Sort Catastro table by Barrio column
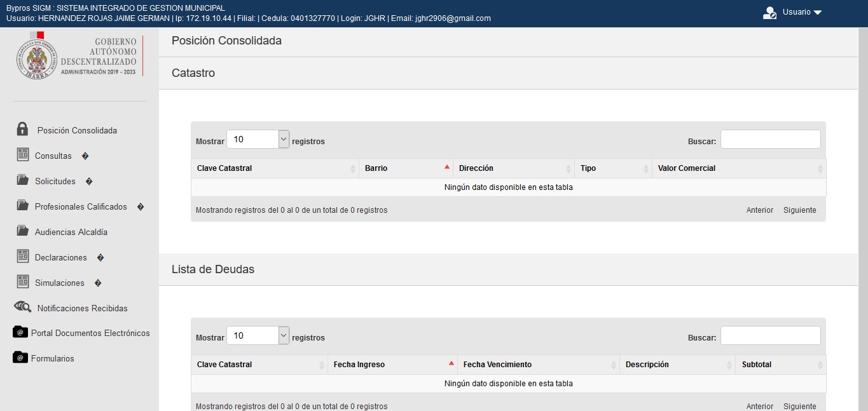The height and width of the screenshot is (411, 868). [405, 168]
